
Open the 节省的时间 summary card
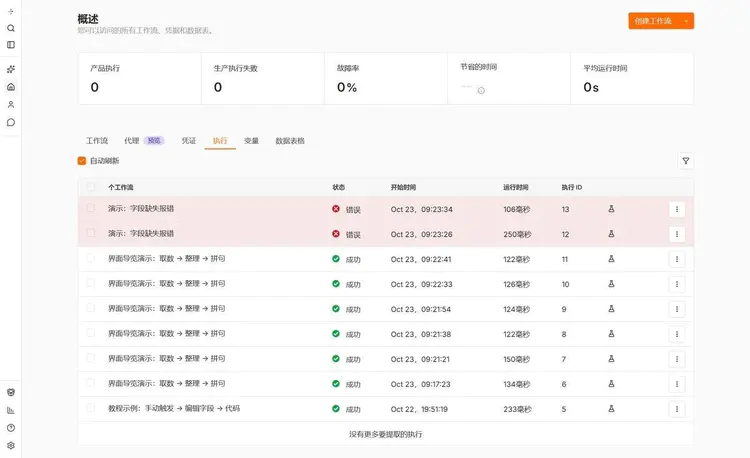pyautogui.click(x=509, y=78)
